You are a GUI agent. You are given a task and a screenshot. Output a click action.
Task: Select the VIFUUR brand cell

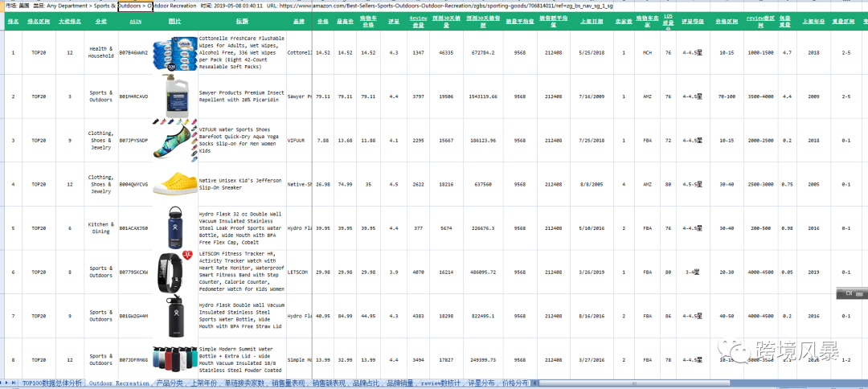(x=299, y=141)
